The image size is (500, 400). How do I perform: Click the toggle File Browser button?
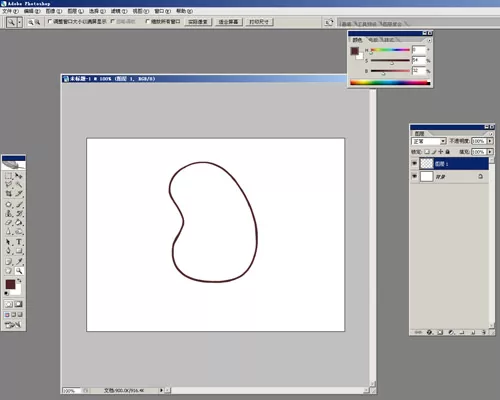(x=329, y=22)
